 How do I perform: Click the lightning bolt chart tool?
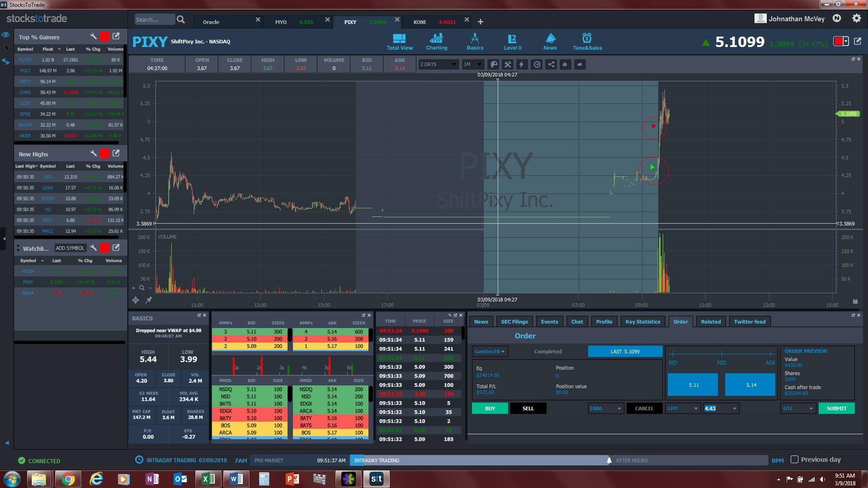click(522, 64)
